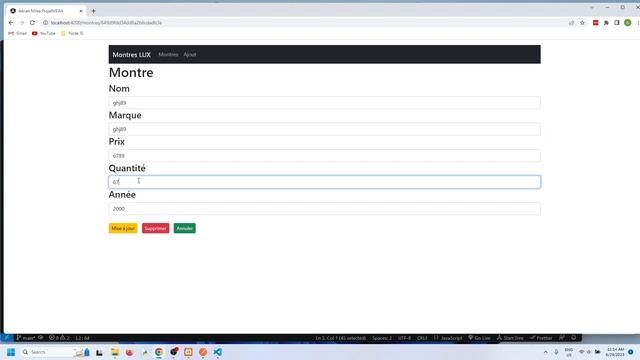Open Firefox from the taskbar
Viewport: 640px width, 360px height.
pyautogui.click(x=129, y=352)
